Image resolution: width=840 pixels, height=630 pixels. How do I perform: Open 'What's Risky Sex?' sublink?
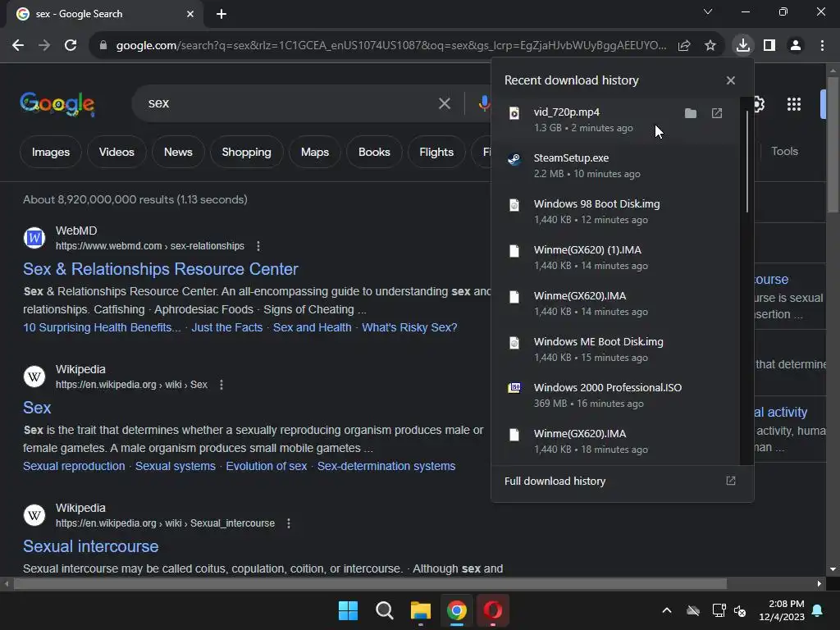point(409,327)
